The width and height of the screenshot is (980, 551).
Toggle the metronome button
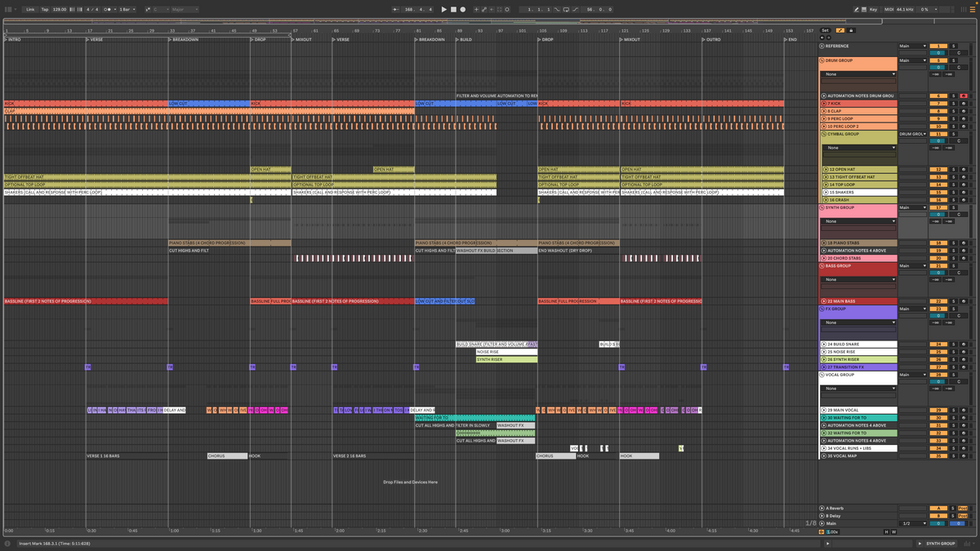coord(108,9)
